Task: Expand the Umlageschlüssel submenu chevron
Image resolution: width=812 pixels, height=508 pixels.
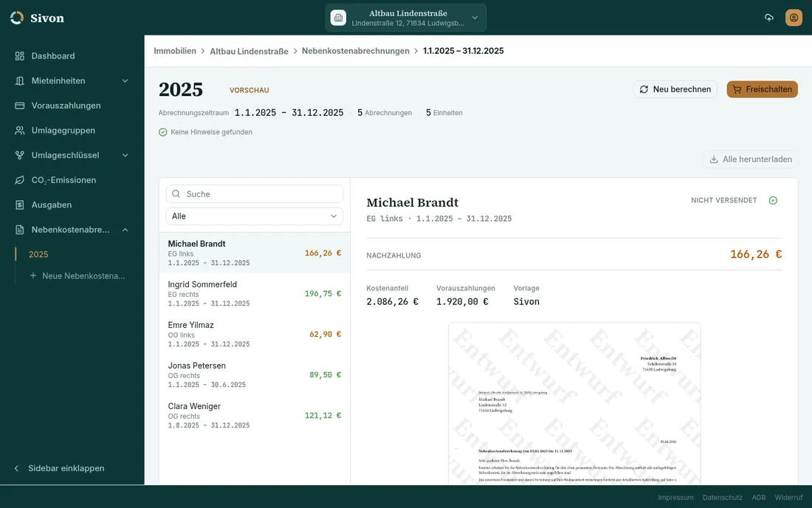Action: pyautogui.click(x=125, y=155)
